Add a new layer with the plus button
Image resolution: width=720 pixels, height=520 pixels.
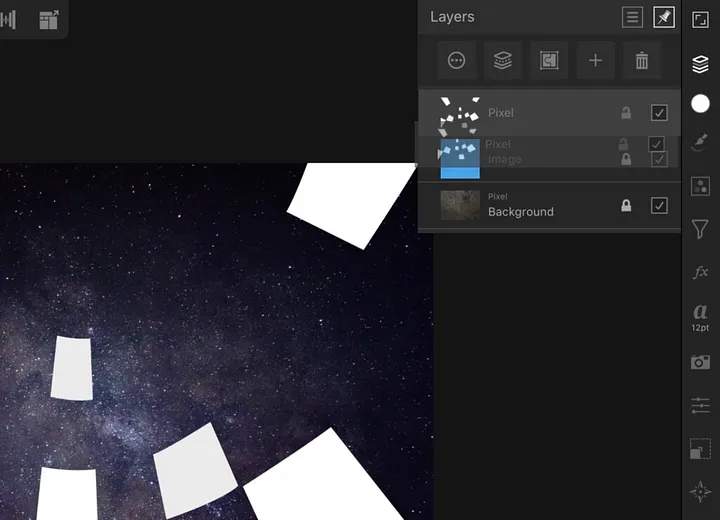tap(596, 60)
